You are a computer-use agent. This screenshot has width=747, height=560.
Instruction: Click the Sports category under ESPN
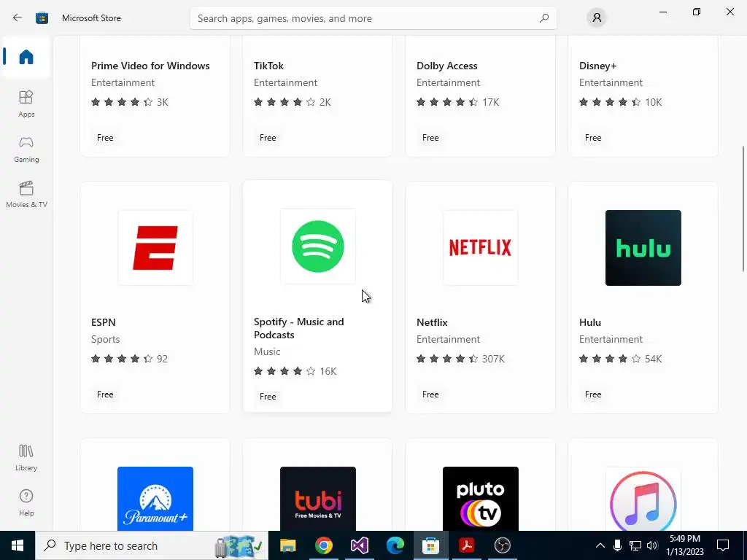[x=105, y=340]
